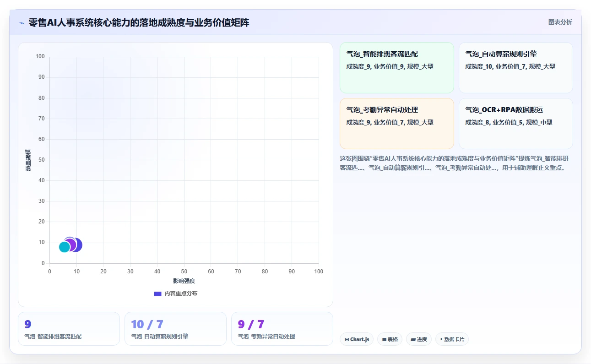Click the 表格 tag button
The height and width of the screenshot is (364, 591).
pos(390,339)
